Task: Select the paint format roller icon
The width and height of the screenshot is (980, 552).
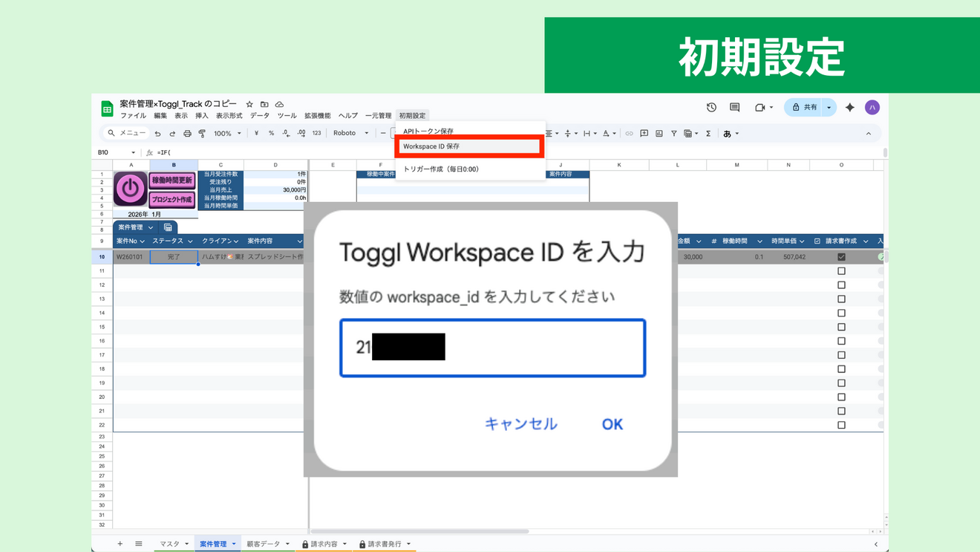Action: 202,134
